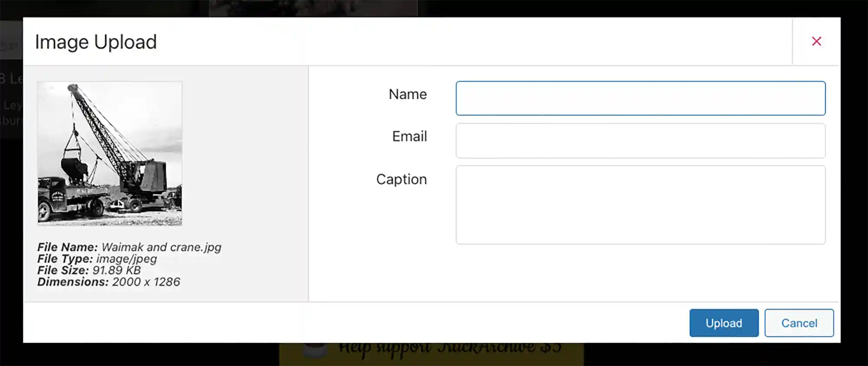868x366 pixels.
Task: Select the Caption text area
Action: point(641,205)
